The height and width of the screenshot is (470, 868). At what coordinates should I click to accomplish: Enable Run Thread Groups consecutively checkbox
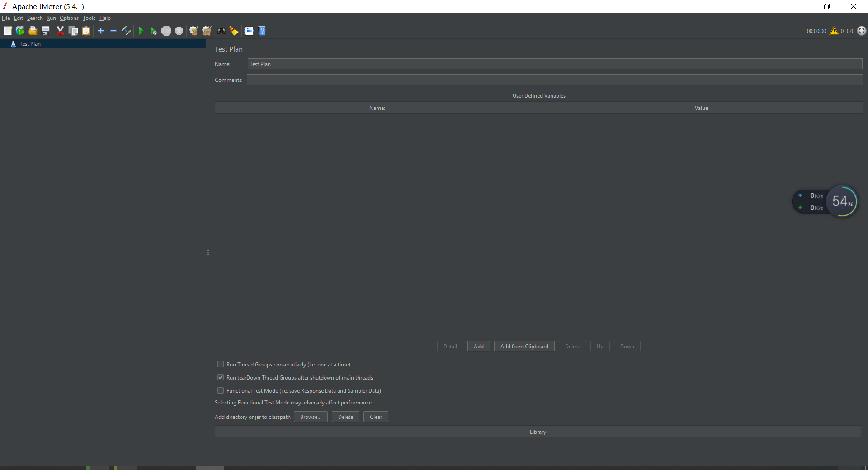[x=221, y=364]
